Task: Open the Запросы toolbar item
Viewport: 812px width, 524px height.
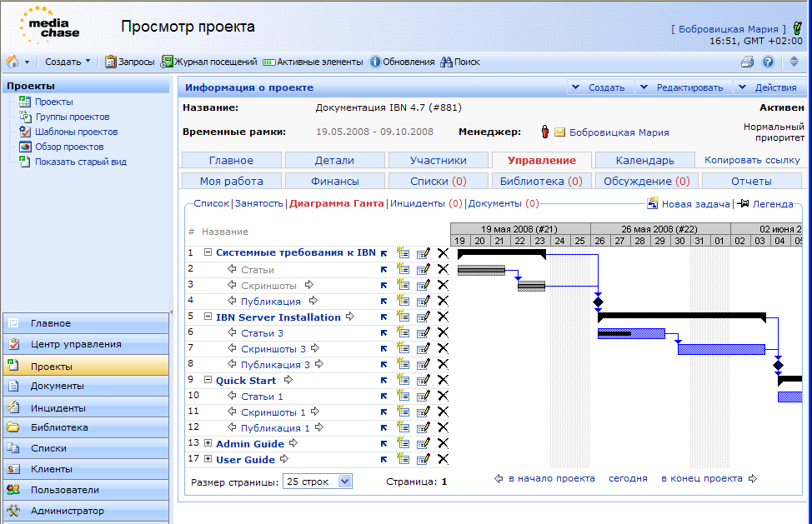Action: click(x=130, y=62)
